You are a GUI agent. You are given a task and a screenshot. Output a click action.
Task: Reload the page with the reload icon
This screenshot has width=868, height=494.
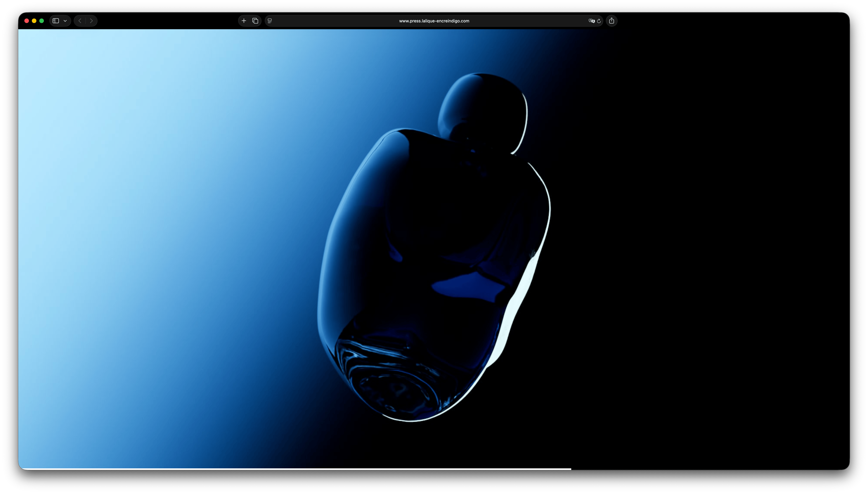pos(599,21)
